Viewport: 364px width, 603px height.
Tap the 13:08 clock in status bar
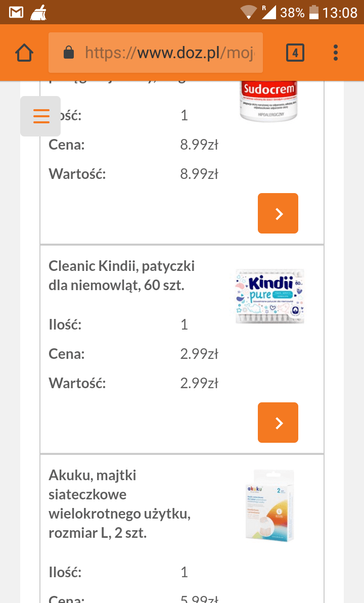(x=340, y=12)
